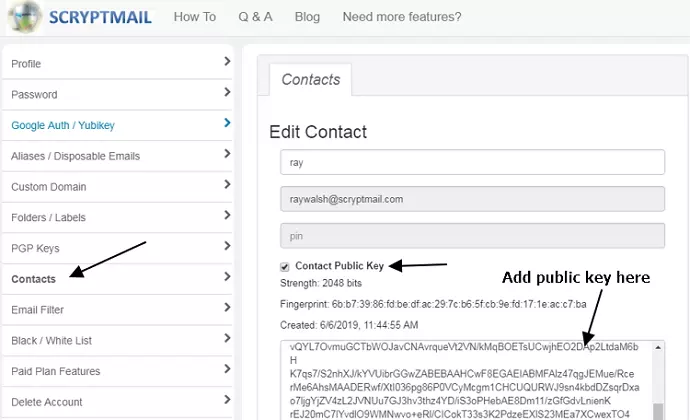
Task: Click the Paid Plan Features chevron
Action: (227, 371)
